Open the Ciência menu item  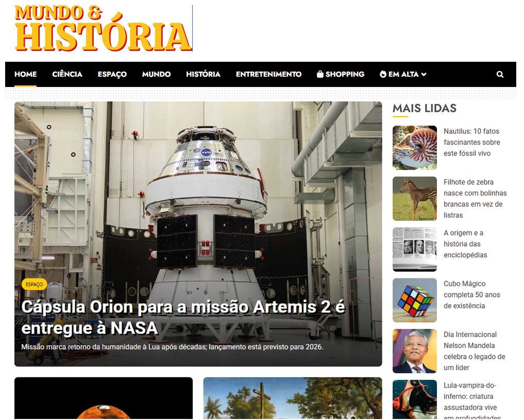click(67, 74)
